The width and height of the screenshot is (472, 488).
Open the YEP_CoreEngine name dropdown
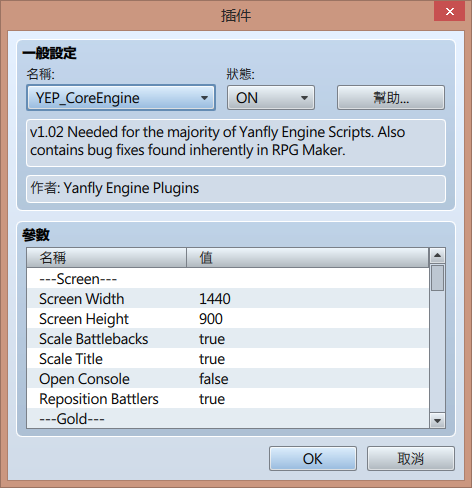click(121, 98)
